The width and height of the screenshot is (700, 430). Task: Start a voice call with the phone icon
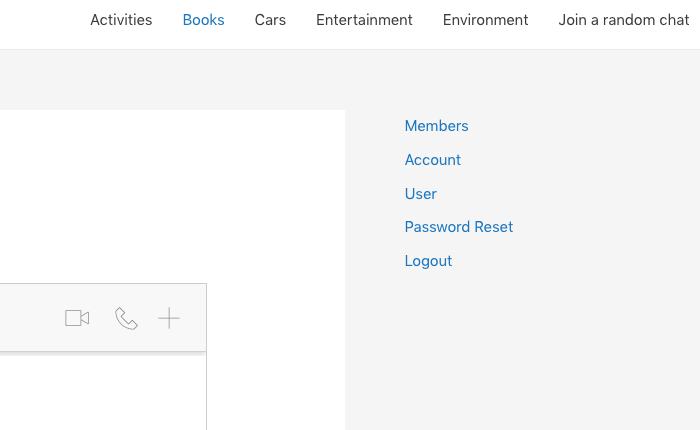point(126,318)
